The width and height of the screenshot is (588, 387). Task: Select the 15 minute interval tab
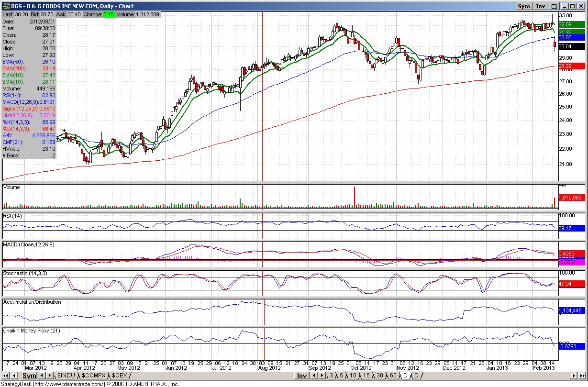[366, 376]
